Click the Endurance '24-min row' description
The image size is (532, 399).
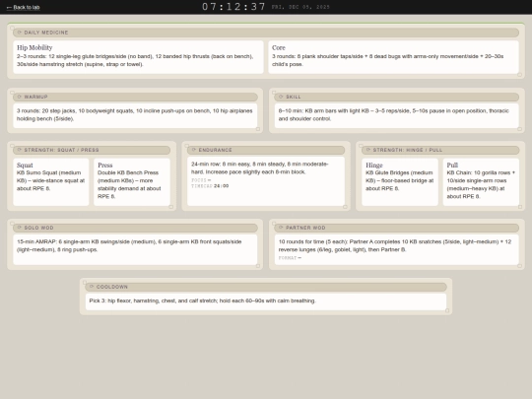(259, 167)
